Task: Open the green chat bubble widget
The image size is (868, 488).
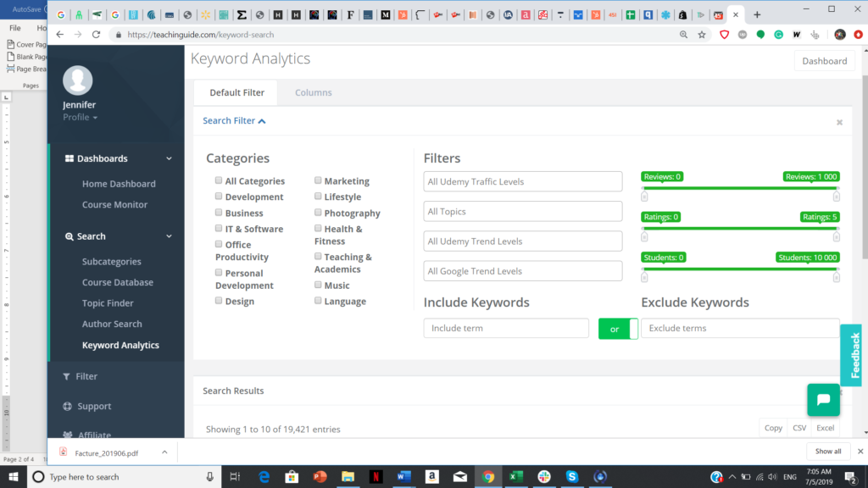Action: [x=823, y=400]
